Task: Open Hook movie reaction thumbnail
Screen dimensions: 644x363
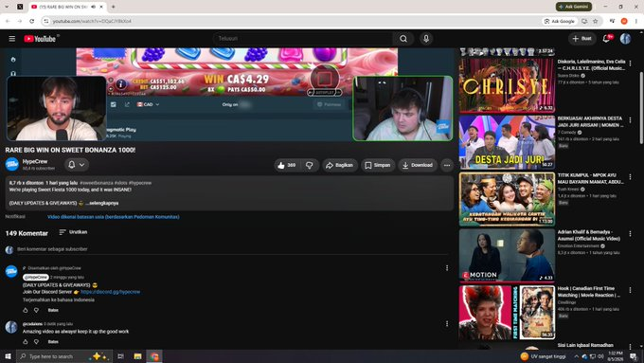Action: click(x=507, y=313)
